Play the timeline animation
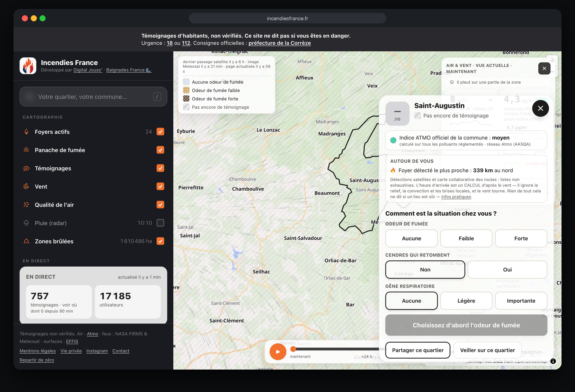 278,351
